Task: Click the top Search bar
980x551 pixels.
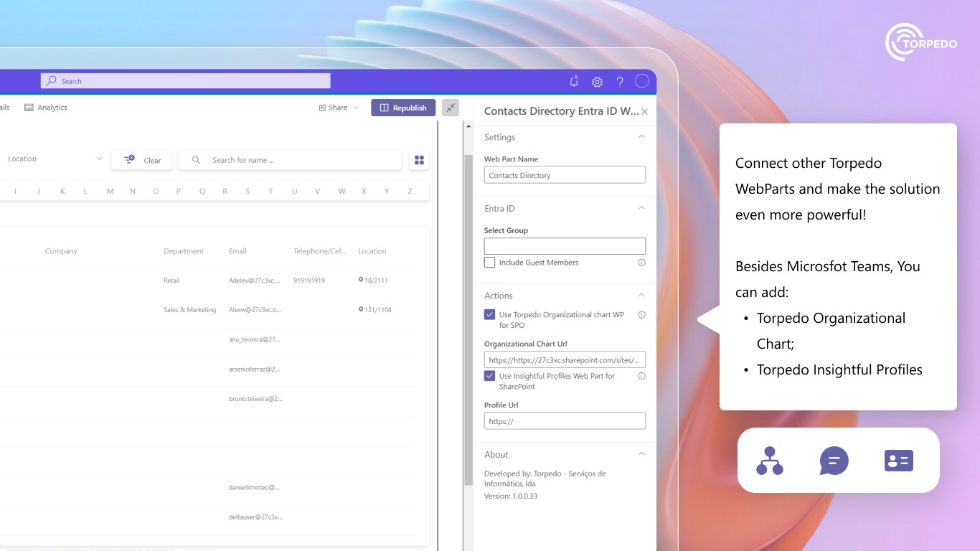Action: 186,81
